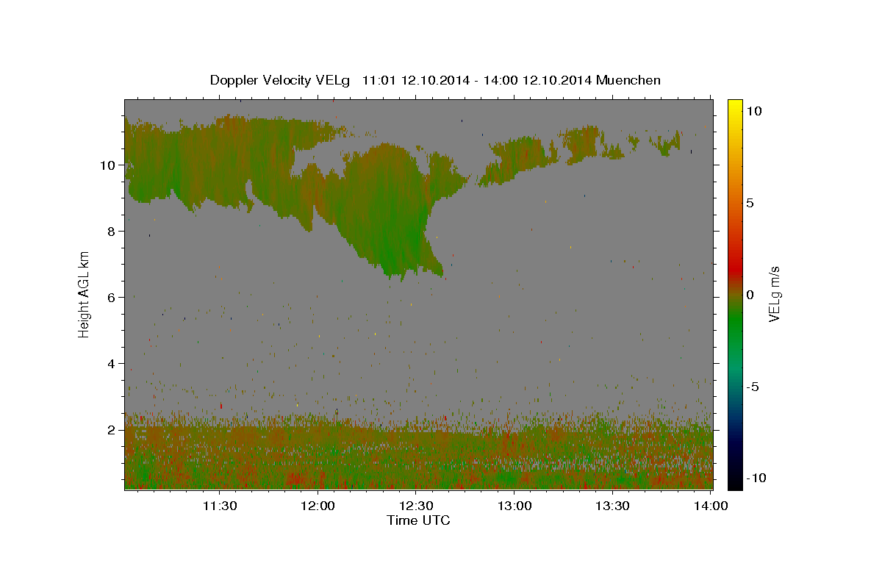Click the 12:00 time tick label
Viewport: 882px width, 588px height.
point(318,506)
